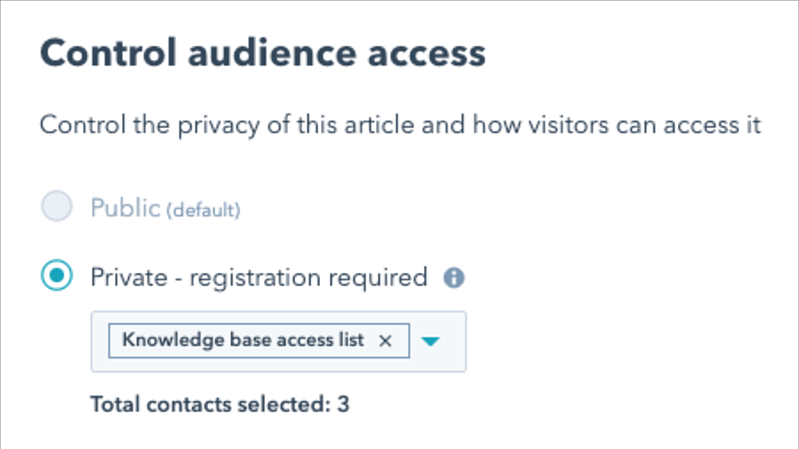Image resolution: width=799 pixels, height=449 pixels.
Task: Click the teal downward triangle icon
Action: (x=431, y=341)
